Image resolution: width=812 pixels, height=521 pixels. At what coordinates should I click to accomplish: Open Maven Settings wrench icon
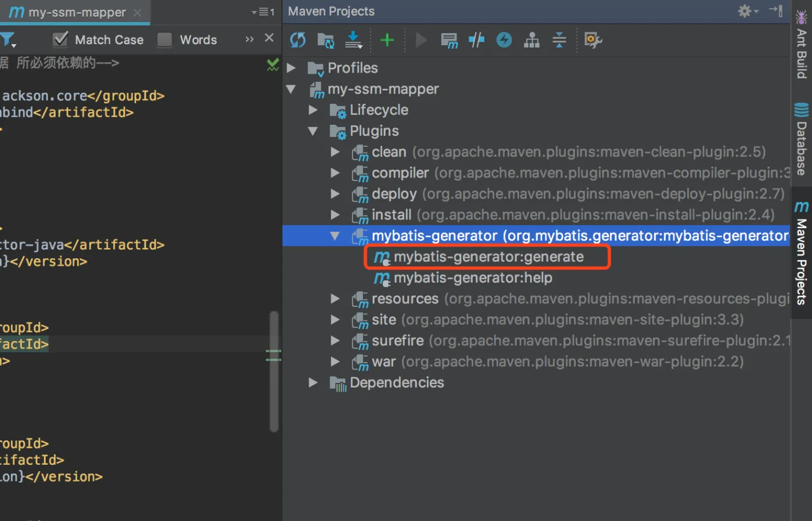593,40
